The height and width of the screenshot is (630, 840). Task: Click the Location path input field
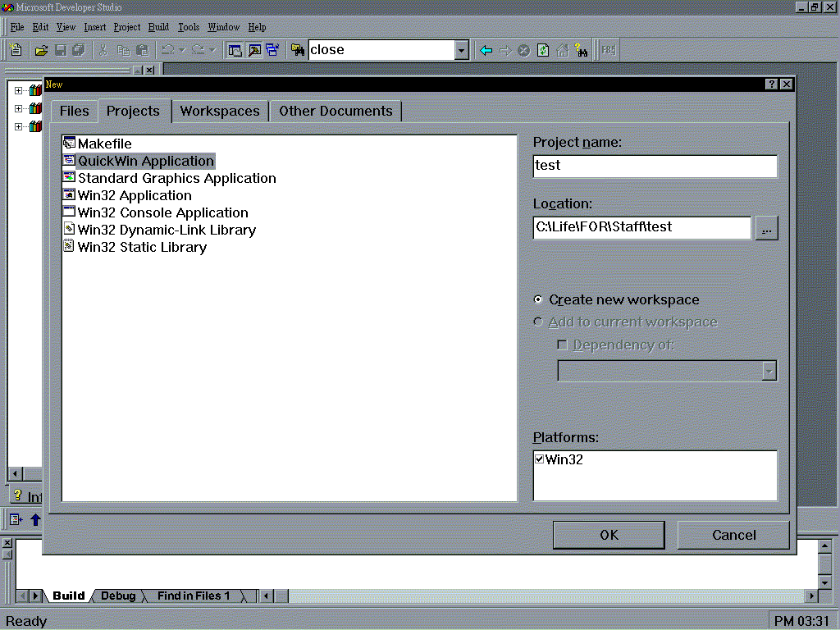coord(642,228)
